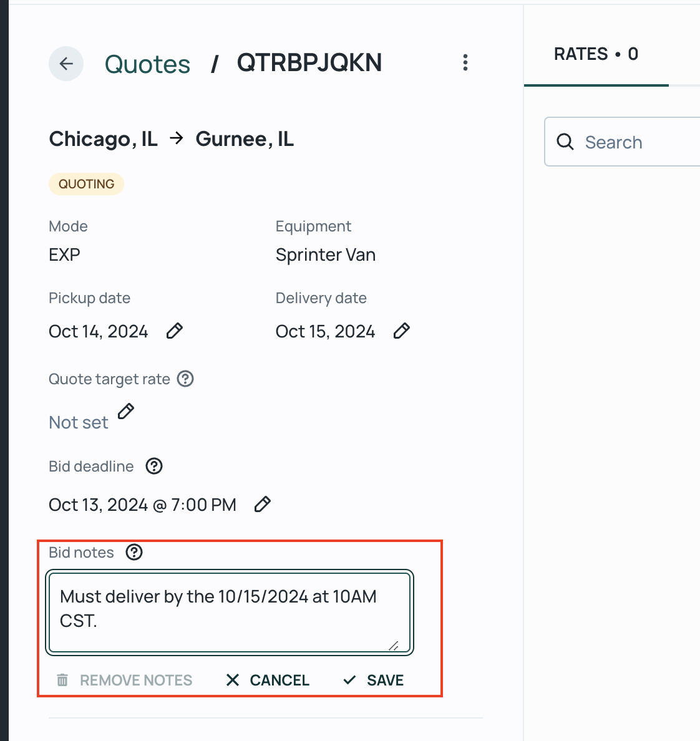Edit the pickup date with pencil icon

click(175, 331)
